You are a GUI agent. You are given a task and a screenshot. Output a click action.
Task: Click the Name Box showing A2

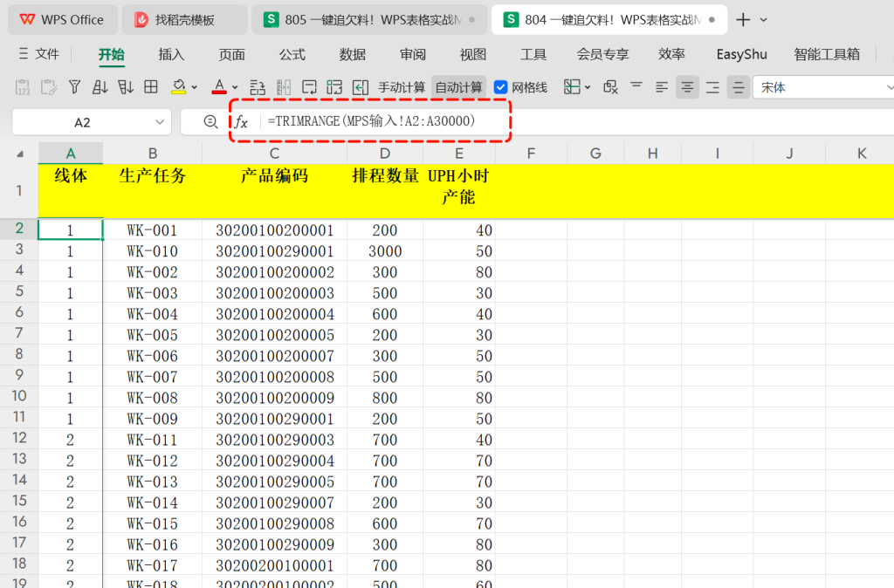click(83, 122)
